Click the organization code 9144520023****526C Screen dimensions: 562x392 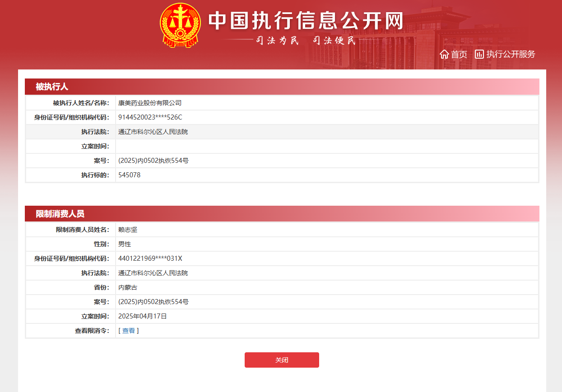[x=150, y=117]
